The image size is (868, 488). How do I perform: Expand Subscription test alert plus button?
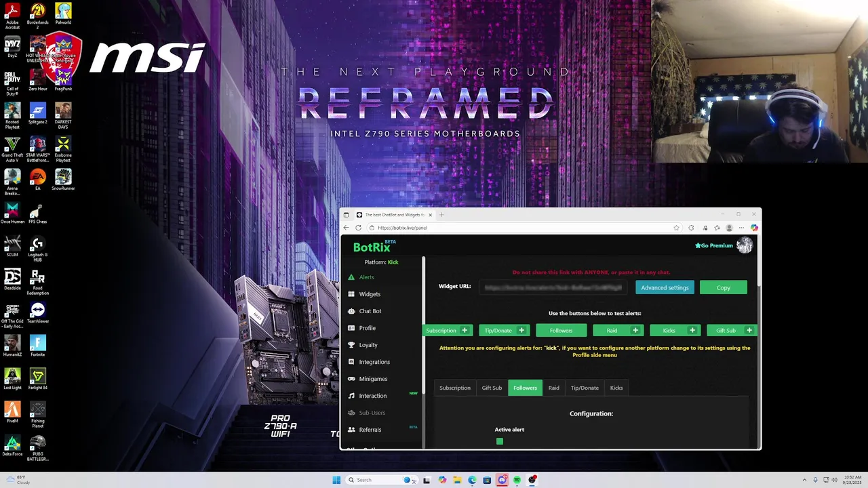coord(465,330)
